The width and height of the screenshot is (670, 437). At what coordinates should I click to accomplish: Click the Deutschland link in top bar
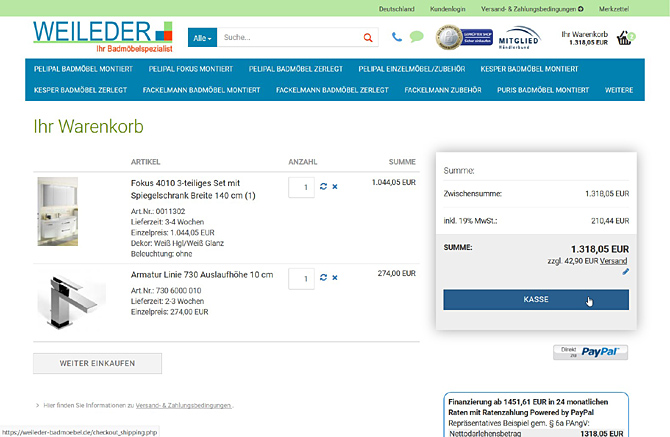(397, 9)
